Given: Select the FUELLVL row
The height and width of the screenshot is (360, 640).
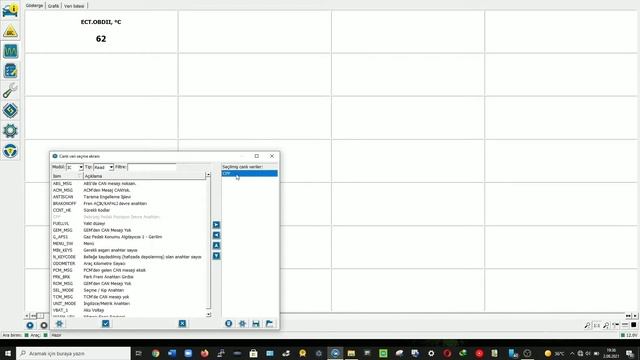Looking at the screenshot, I should pyautogui.click(x=129, y=224).
